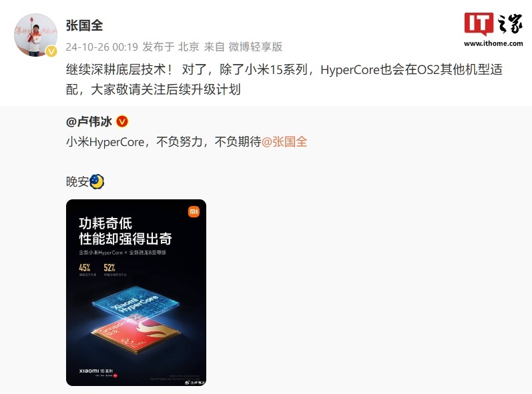Click the 发布于 北京 location text
This screenshot has width=532, height=394.
(171, 47)
